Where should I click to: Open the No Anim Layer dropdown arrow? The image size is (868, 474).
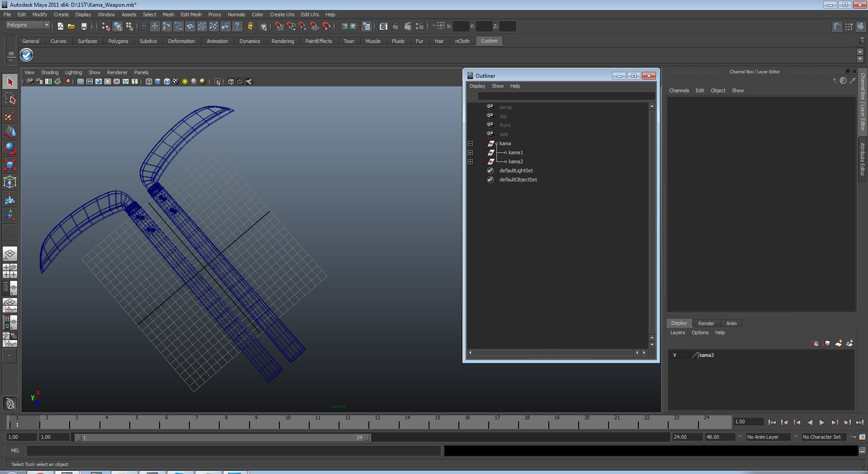[740, 437]
